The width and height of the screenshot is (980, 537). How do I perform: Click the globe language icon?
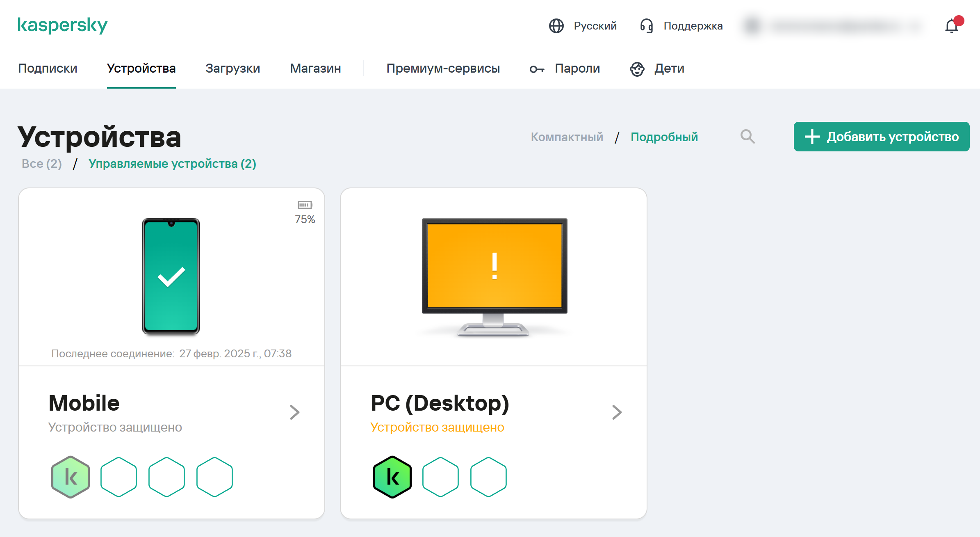[556, 26]
